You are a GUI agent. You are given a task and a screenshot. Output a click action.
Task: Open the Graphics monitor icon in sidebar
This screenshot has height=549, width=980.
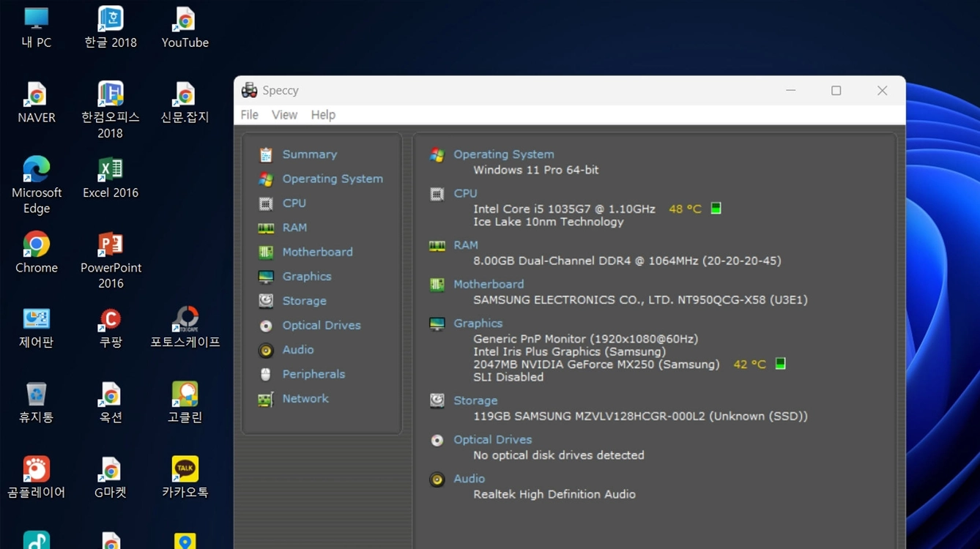[x=266, y=277]
